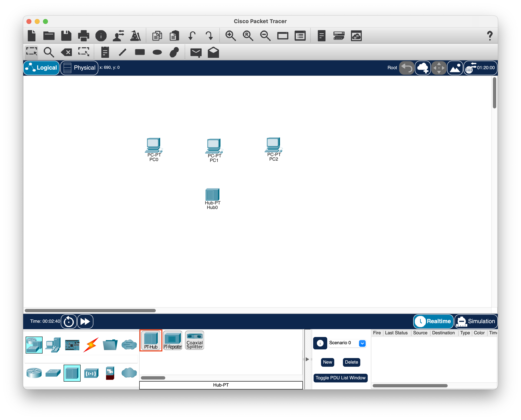521x420 pixels.
Task: Pick the Coaxial Splitter device
Action: click(195, 340)
